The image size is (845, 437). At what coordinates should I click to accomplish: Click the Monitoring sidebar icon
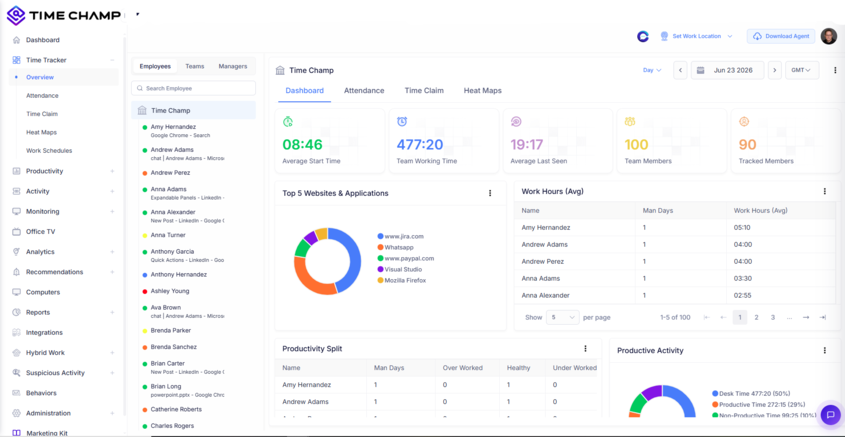click(16, 212)
